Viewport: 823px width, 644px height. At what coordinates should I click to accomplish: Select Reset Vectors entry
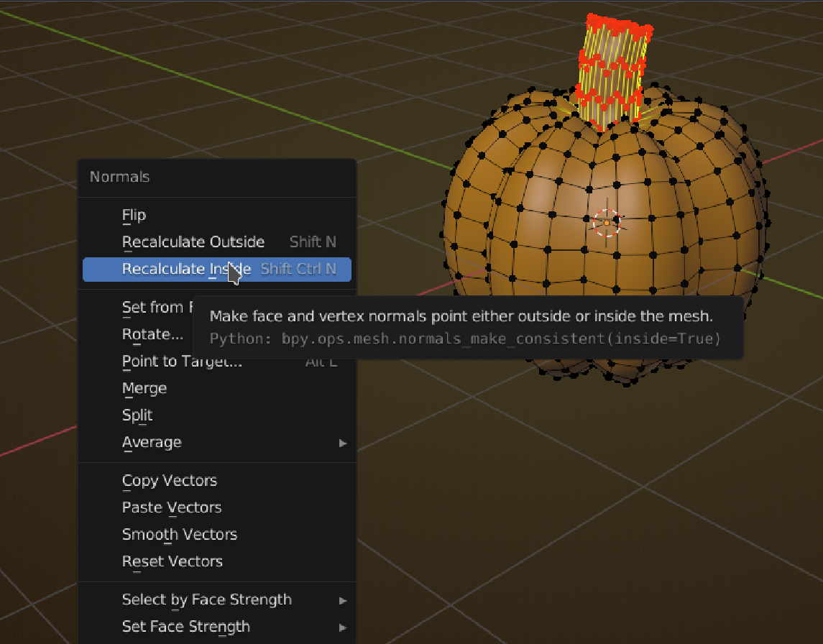pyautogui.click(x=217, y=561)
